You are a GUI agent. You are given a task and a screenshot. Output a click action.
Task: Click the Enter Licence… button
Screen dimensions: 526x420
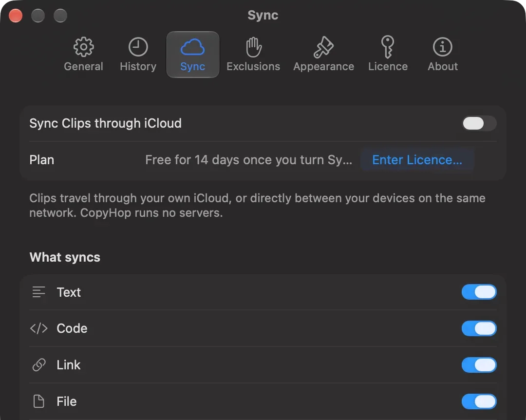tap(417, 160)
